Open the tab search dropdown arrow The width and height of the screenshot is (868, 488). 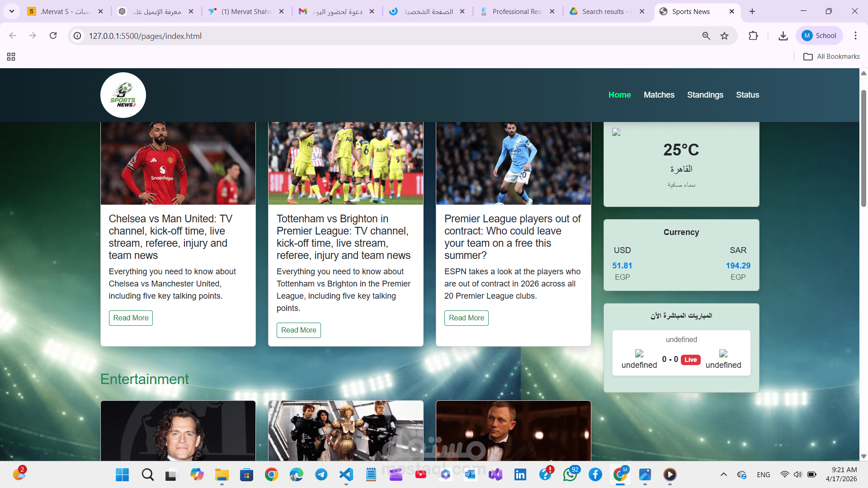tap(12, 11)
